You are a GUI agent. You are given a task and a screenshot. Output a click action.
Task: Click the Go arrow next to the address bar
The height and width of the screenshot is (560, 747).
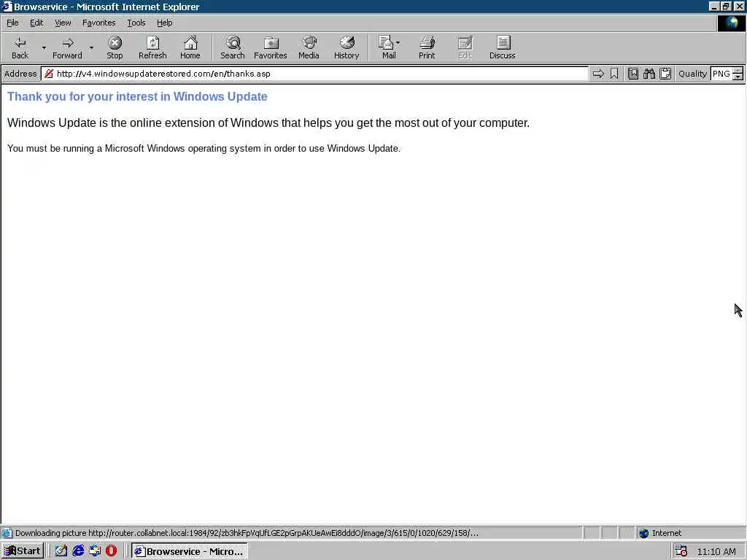[598, 74]
